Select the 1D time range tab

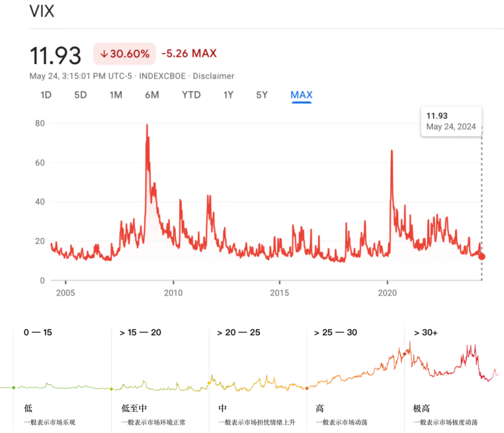[46, 95]
